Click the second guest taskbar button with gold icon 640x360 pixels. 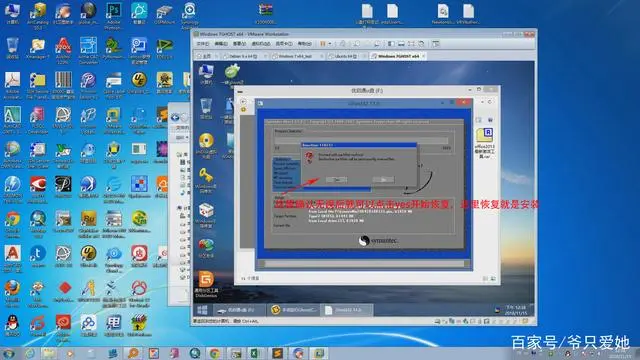294,310
